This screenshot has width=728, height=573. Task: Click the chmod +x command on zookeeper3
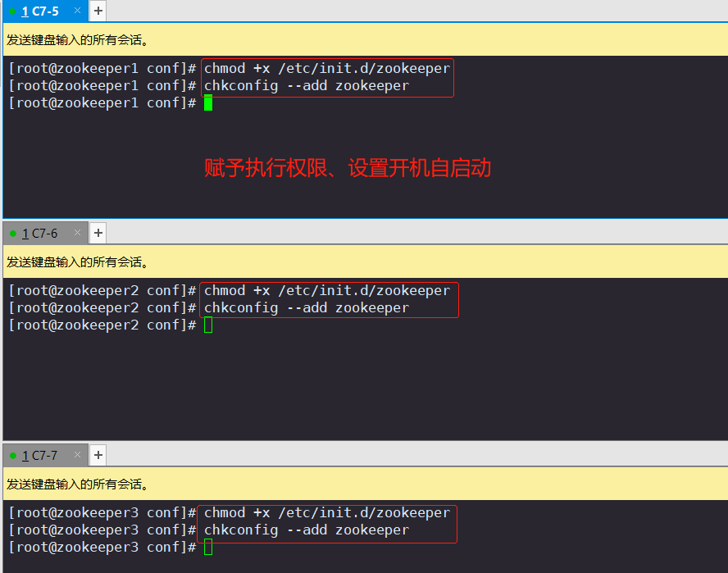pos(327,512)
